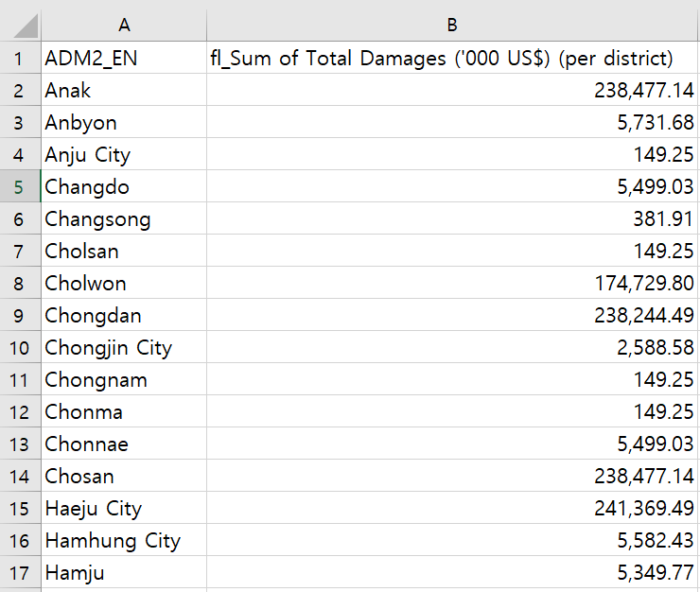Select the cell Cholsan

(124, 251)
